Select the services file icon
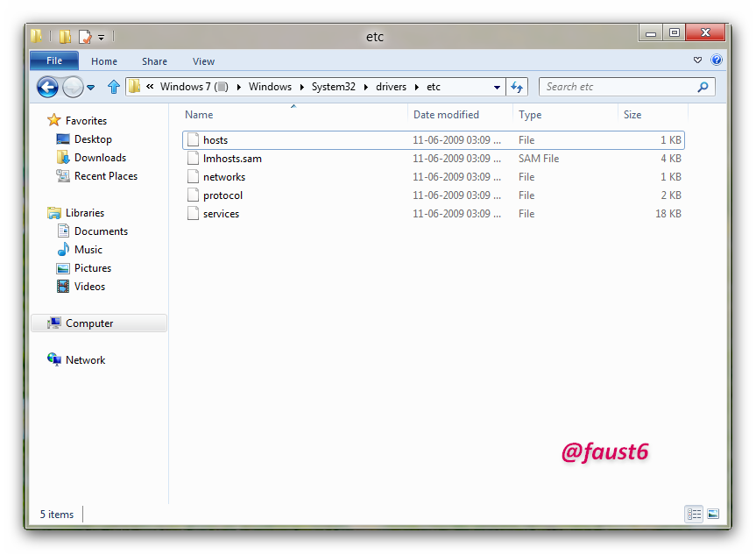756x554 pixels. pyautogui.click(x=193, y=213)
